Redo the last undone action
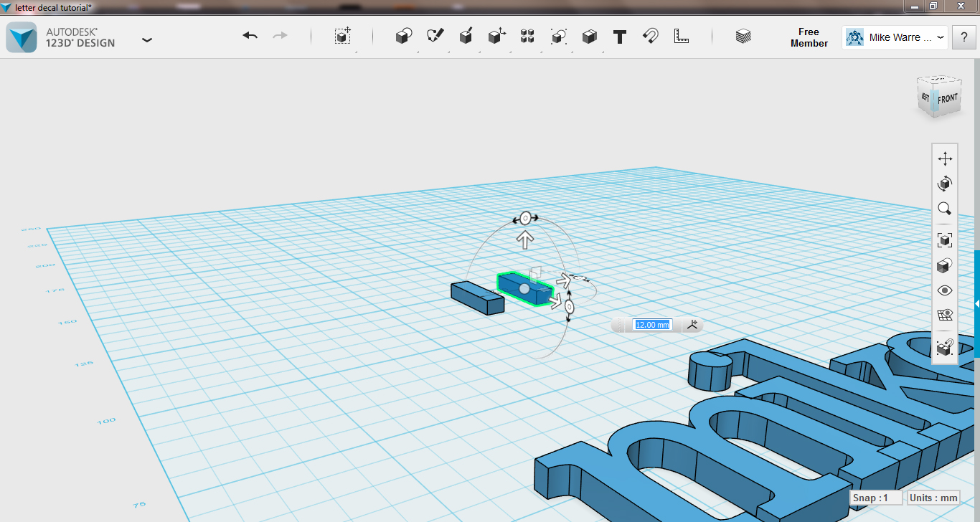Screen dimensions: 980x522 pyautogui.click(x=280, y=36)
